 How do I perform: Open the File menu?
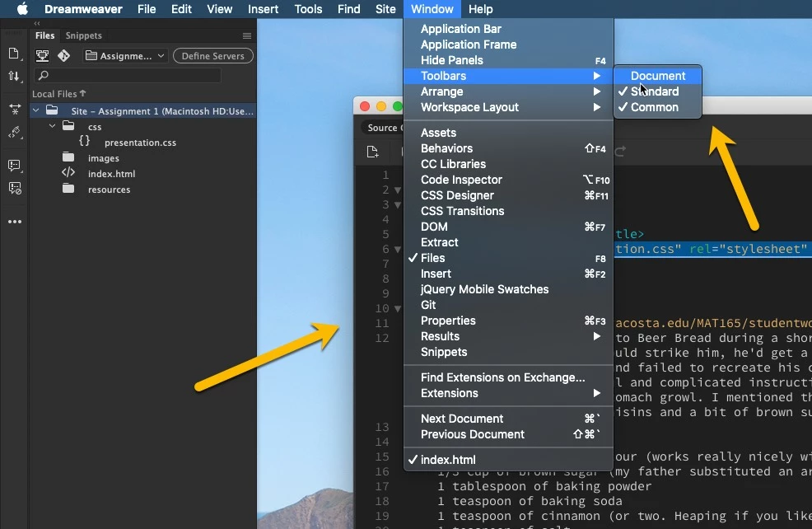[147, 9]
